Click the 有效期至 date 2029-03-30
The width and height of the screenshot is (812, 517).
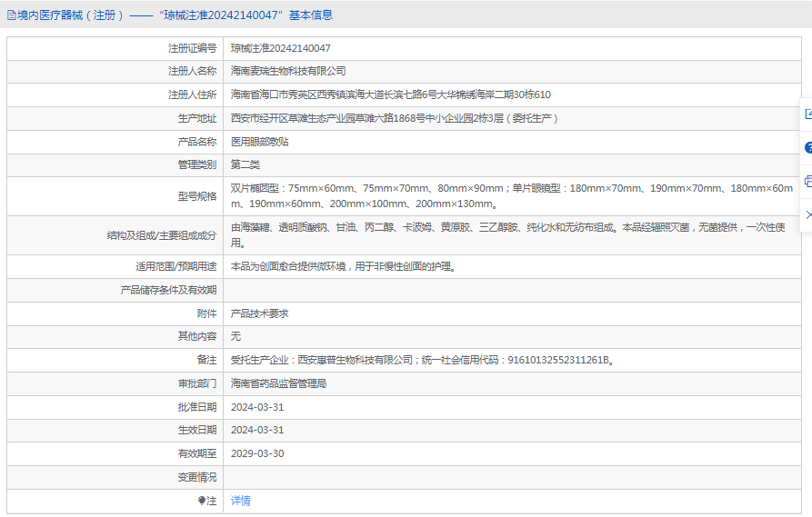click(257, 453)
